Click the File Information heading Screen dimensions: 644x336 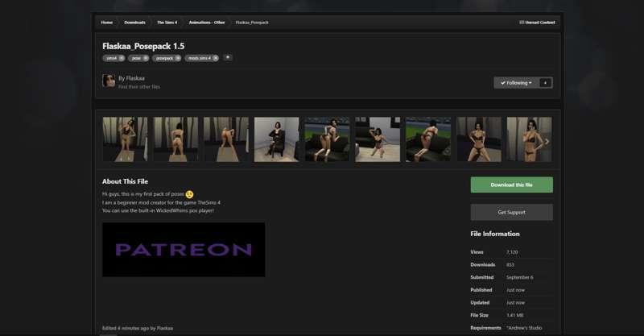(x=495, y=234)
